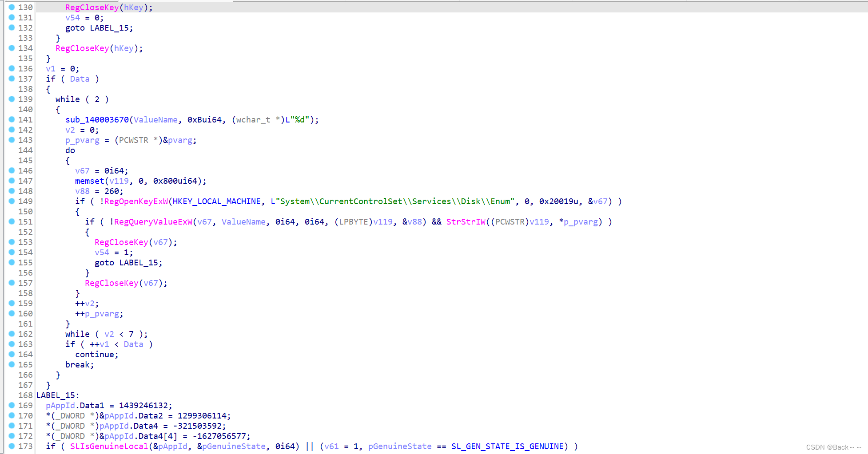
Task: Click continue statement on line 164
Action: 97,355
